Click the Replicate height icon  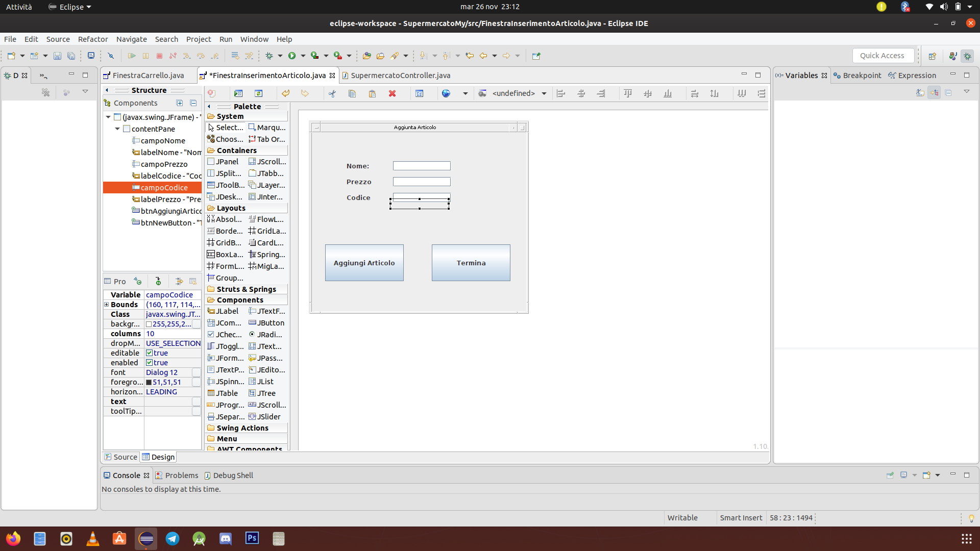pyautogui.click(x=715, y=93)
